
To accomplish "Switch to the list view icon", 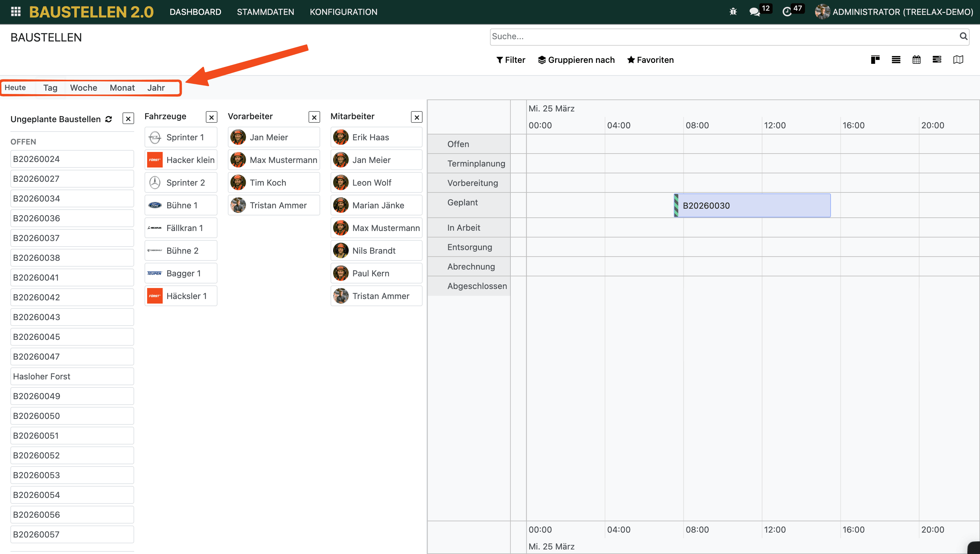I will [895, 60].
